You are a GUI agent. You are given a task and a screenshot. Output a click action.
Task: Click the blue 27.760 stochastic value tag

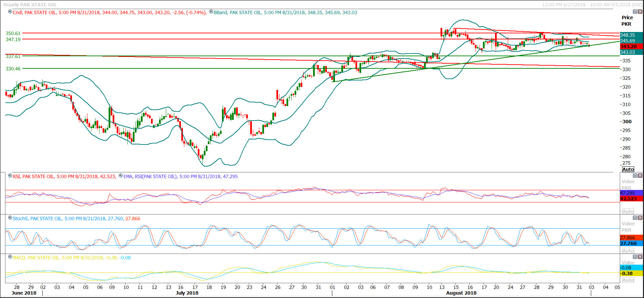point(632,243)
